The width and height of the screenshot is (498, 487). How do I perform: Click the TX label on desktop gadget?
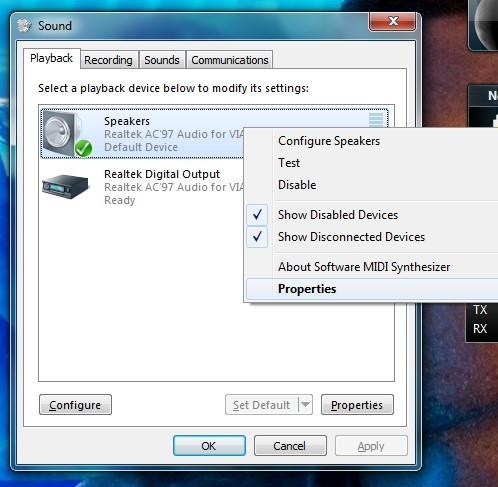click(x=480, y=310)
